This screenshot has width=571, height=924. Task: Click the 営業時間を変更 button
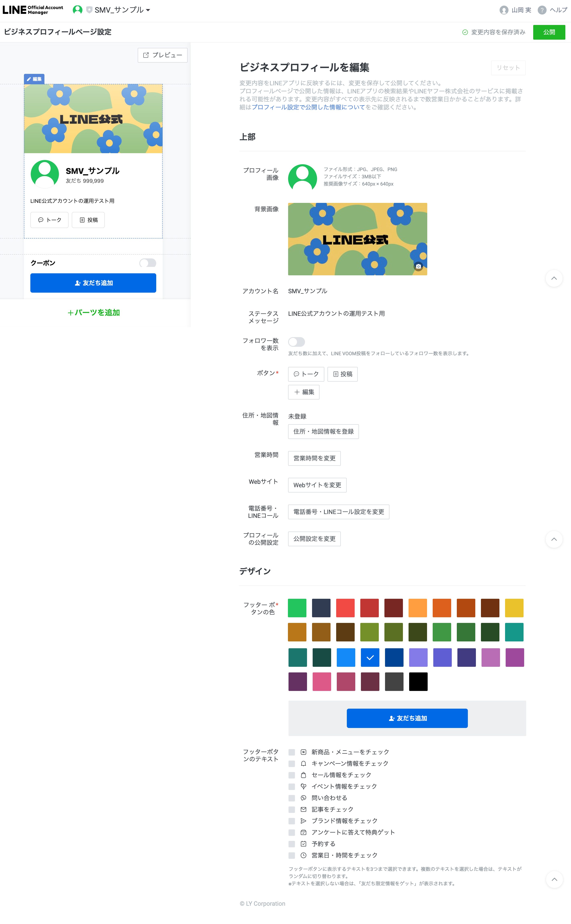(314, 458)
